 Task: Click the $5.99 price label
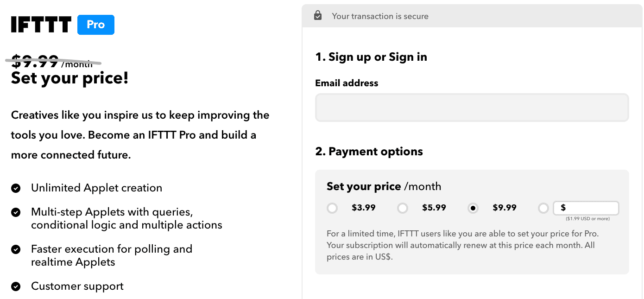tap(434, 208)
